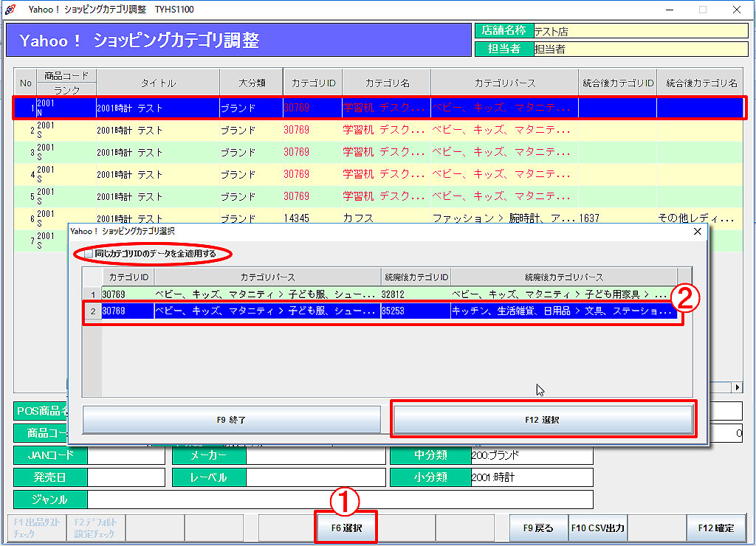
Task: Click the 統廃後カテゴリパース column header
Action: coord(564,277)
